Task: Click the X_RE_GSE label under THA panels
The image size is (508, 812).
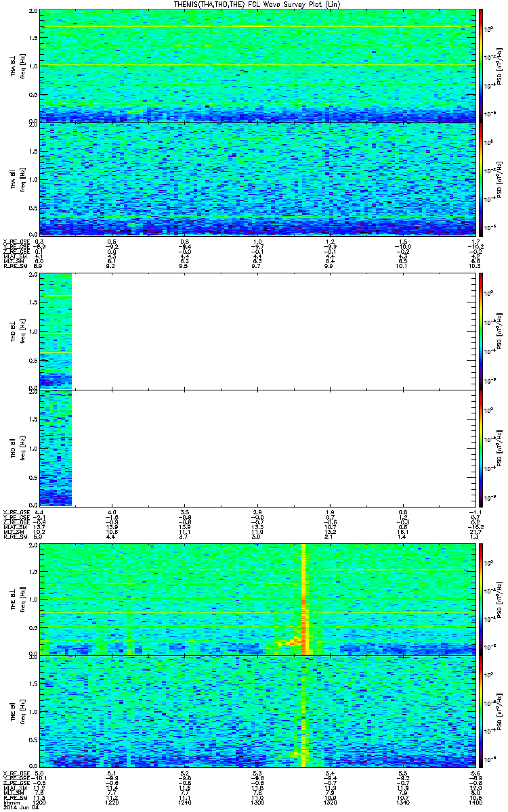Action: point(16,242)
